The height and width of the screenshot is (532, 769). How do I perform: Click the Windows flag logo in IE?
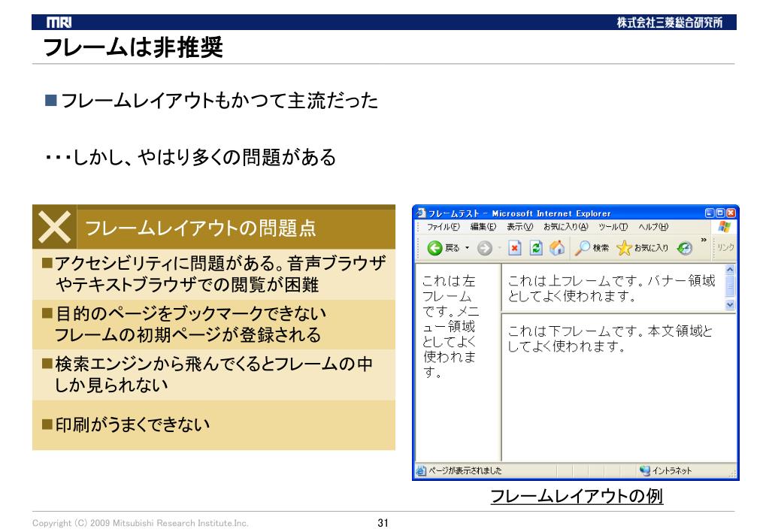click(724, 226)
